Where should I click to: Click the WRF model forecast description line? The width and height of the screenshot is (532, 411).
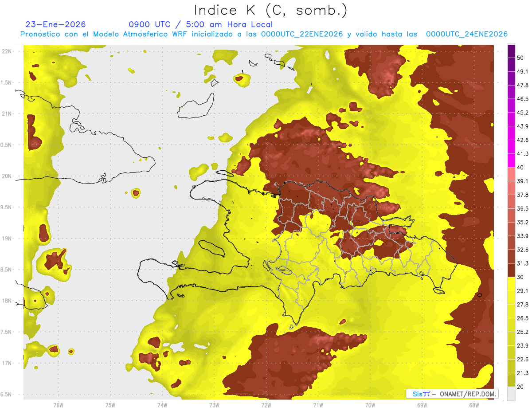pyautogui.click(x=263, y=34)
